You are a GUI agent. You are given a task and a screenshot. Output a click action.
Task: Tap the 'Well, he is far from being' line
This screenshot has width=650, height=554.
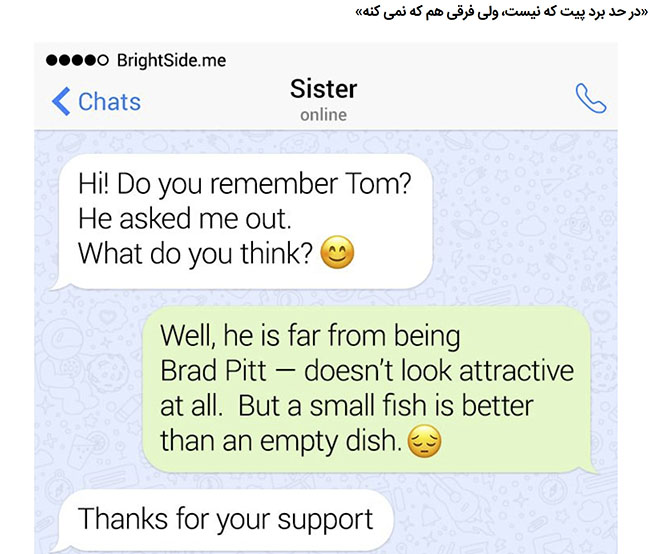click(x=310, y=336)
